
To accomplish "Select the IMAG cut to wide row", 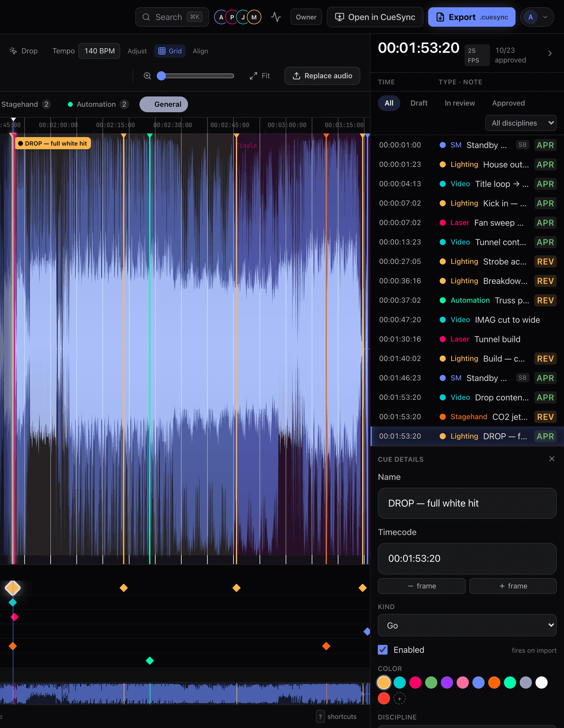I will (x=467, y=320).
